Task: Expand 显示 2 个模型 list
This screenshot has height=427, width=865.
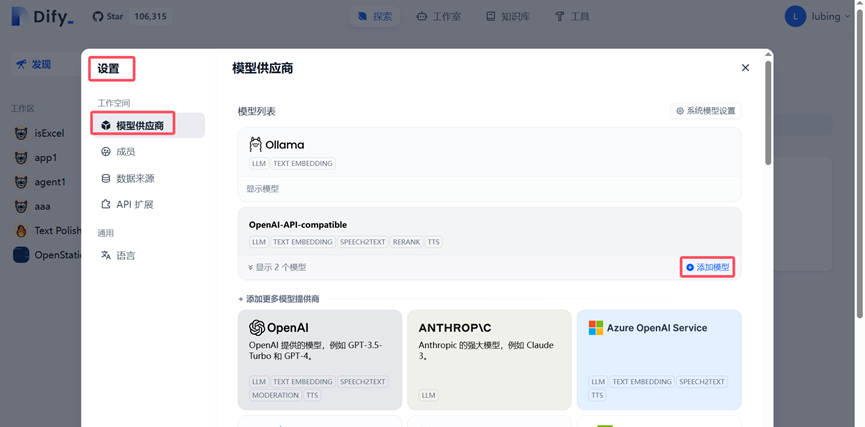Action: 277,268
